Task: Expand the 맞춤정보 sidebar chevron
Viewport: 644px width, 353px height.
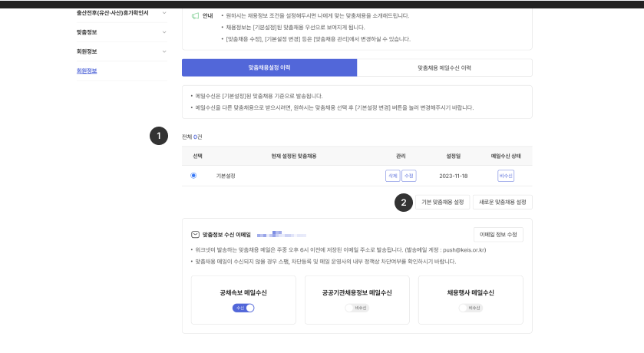Action: tap(164, 32)
